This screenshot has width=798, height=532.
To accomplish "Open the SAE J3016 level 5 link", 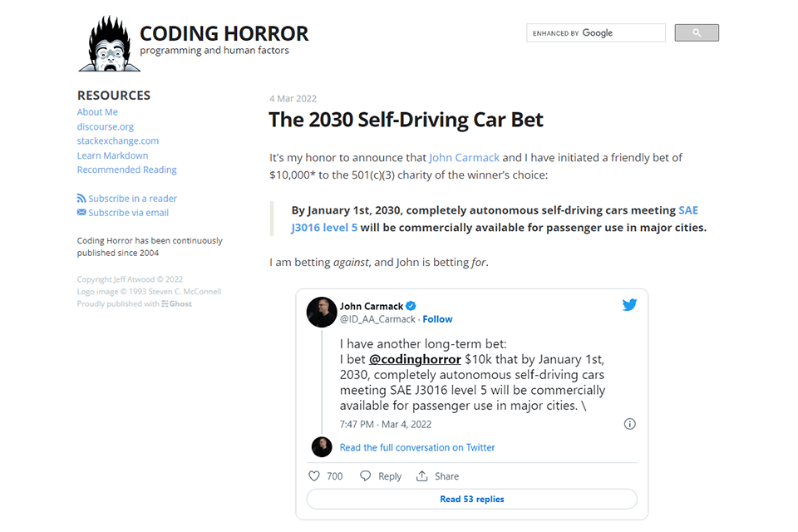I will pos(495,219).
